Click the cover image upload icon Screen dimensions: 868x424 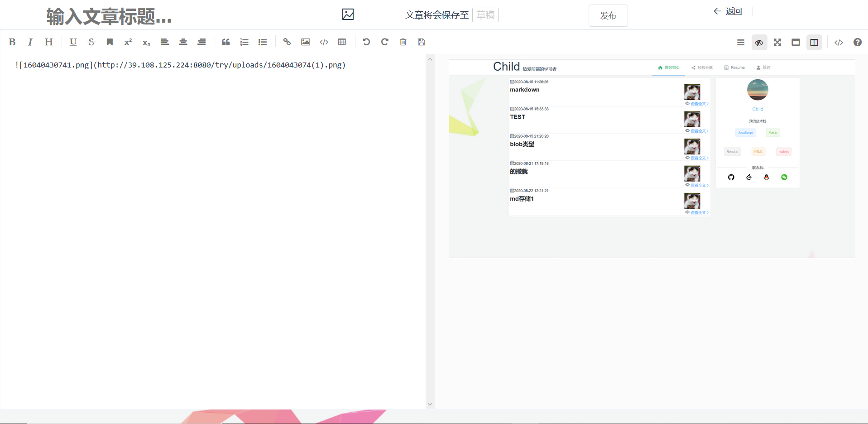348,14
